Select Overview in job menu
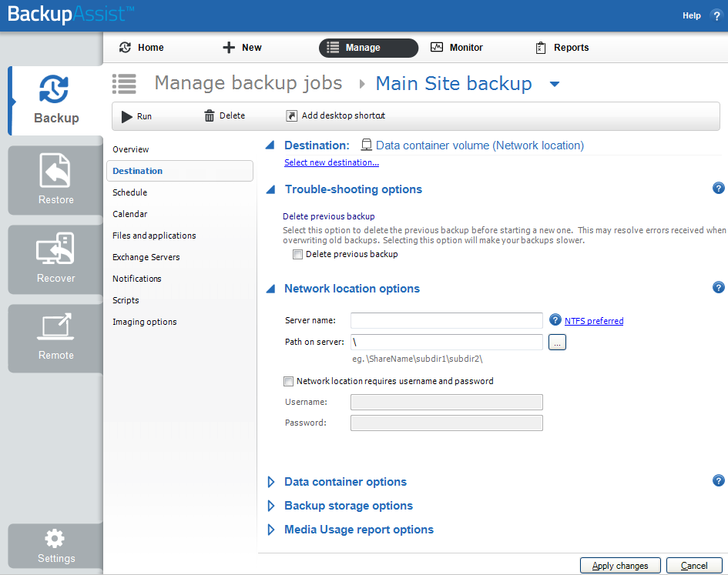This screenshot has width=728, height=575. pos(130,149)
